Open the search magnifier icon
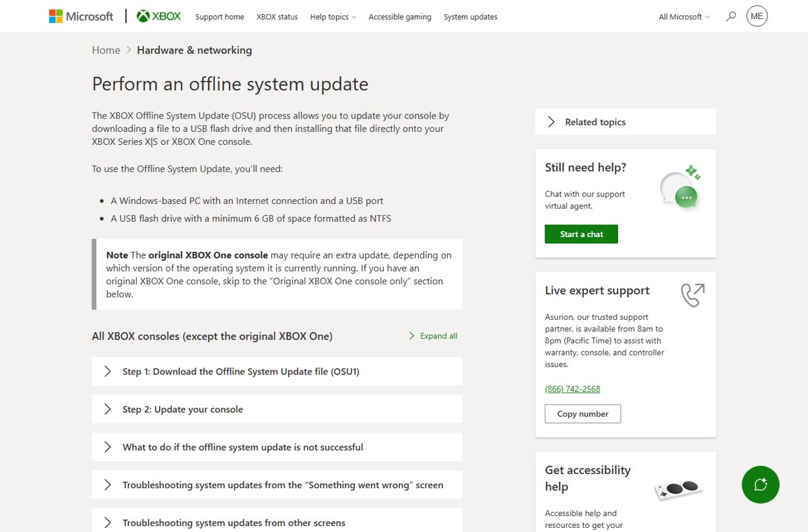The image size is (808, 532). 731,16
